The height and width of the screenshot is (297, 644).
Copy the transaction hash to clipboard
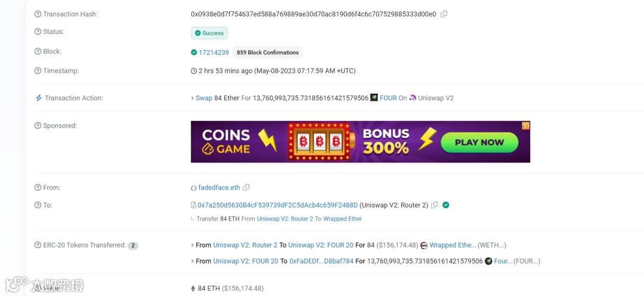(444, 14)
